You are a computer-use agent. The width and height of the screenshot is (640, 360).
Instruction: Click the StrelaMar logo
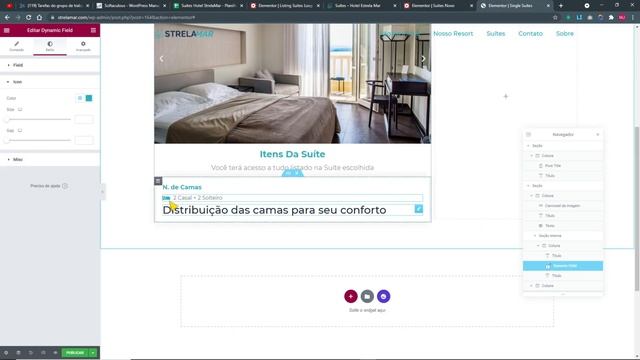point(185,34)
